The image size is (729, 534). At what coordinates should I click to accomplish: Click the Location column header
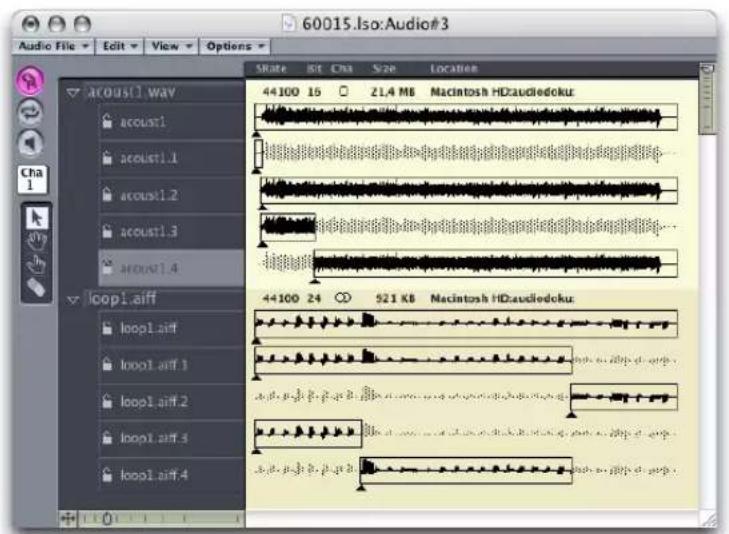pyautogui.click(x=453, y=69)
